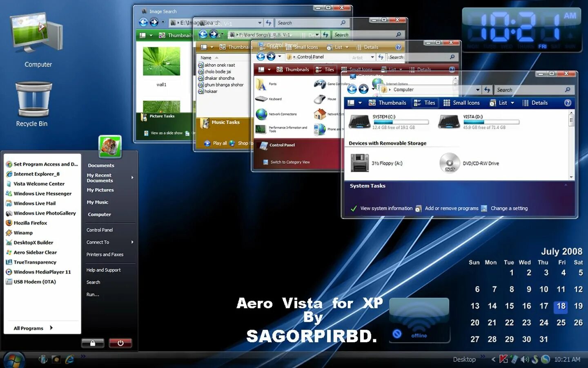Open Control Panel from Start menu

click(x=100, y=230)
